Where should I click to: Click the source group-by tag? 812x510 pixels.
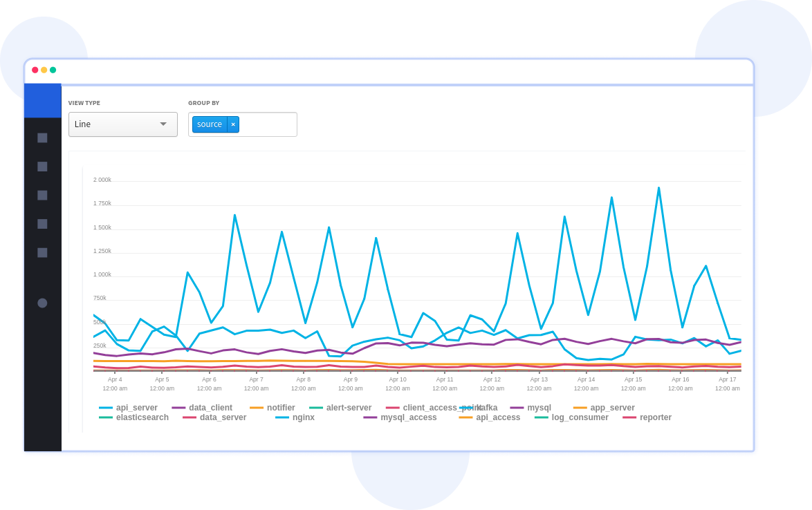[210, 124]
